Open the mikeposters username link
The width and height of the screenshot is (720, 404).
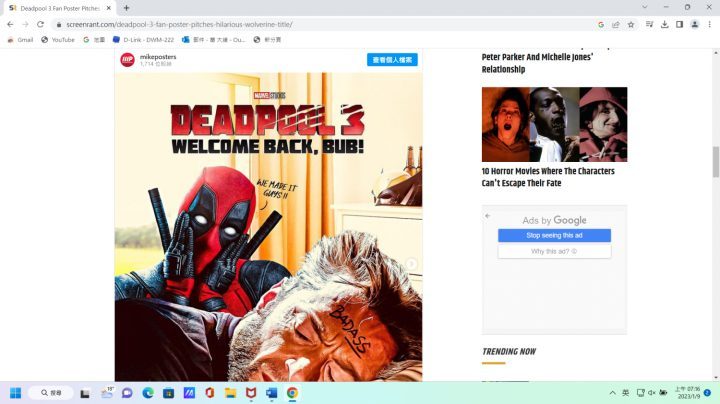point(158,56)
